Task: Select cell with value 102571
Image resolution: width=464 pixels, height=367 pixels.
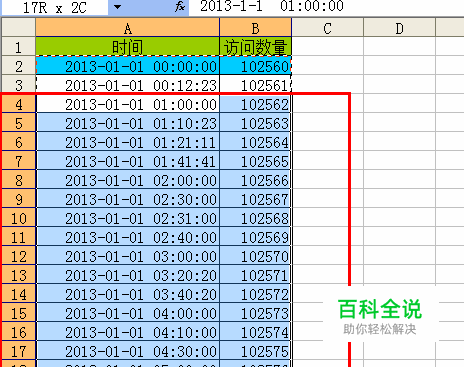Action: click(256, 275)
